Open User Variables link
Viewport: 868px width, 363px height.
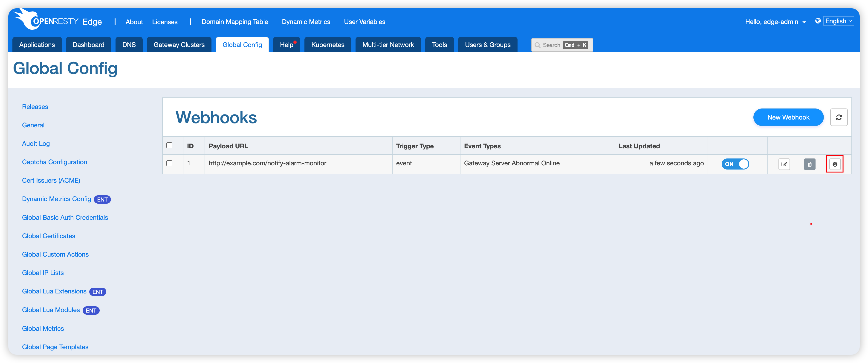365,22
